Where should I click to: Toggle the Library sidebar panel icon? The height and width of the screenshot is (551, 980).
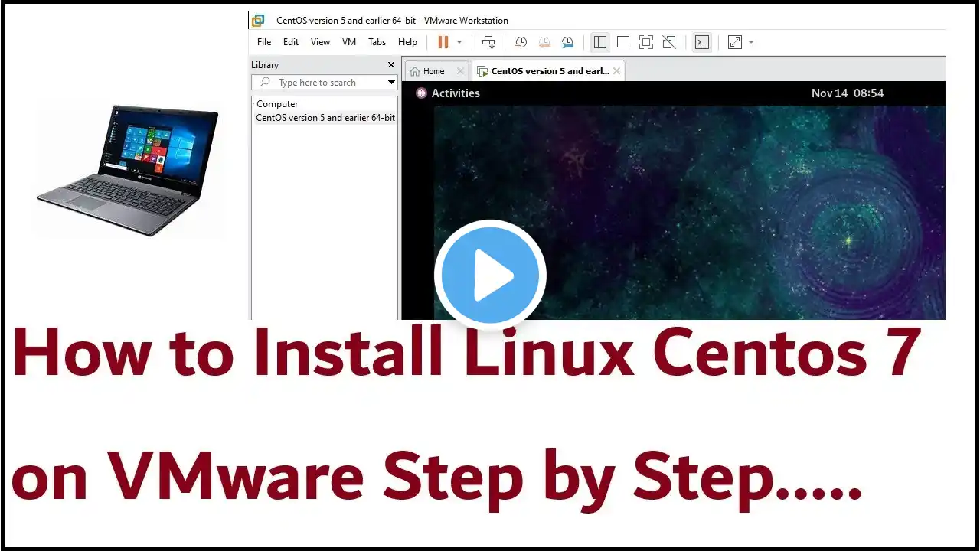[x=600, y=42]
